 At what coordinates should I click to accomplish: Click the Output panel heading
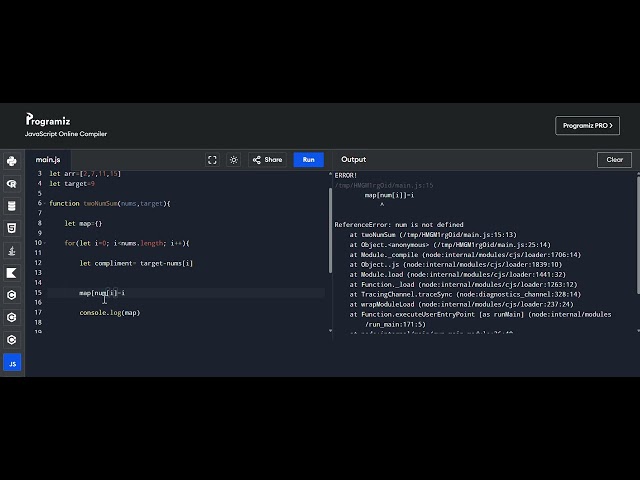click(x=353, y=160)
